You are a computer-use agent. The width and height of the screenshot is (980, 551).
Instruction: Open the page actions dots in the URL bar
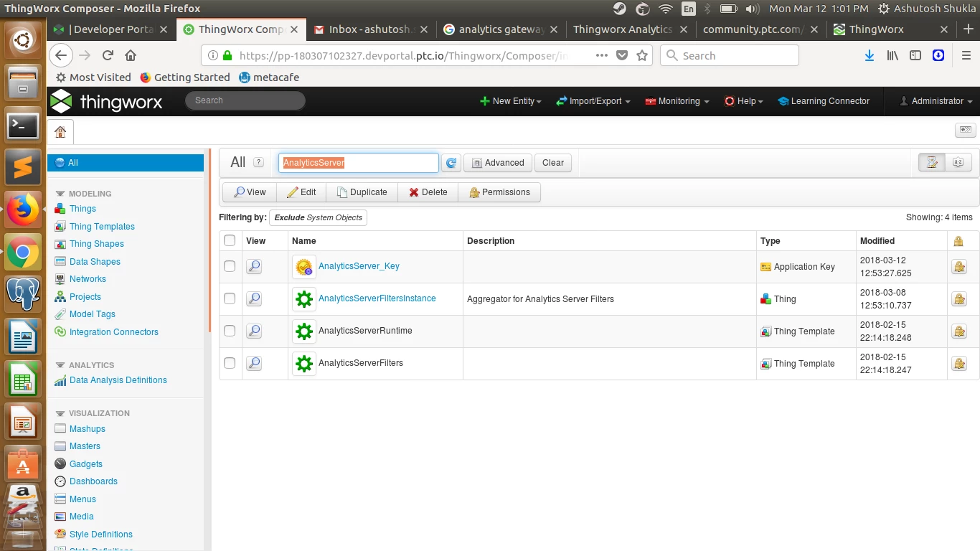point(602,55)
